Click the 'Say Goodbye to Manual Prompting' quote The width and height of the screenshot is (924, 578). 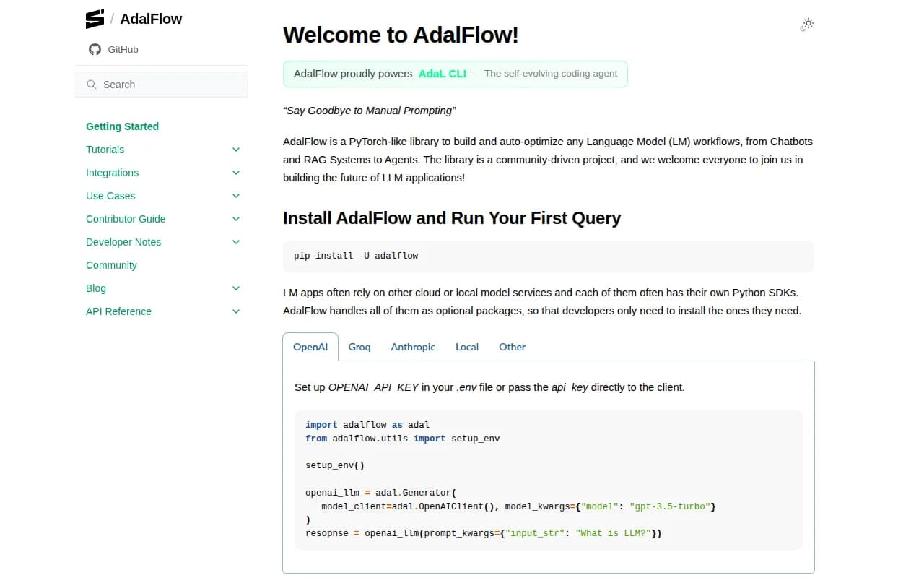370,111
